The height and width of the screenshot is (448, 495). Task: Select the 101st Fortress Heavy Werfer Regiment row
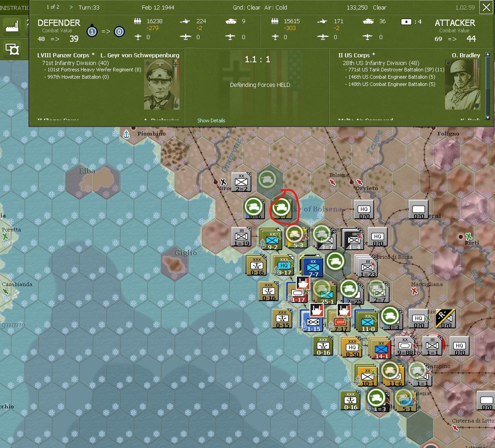click(92, 70)
